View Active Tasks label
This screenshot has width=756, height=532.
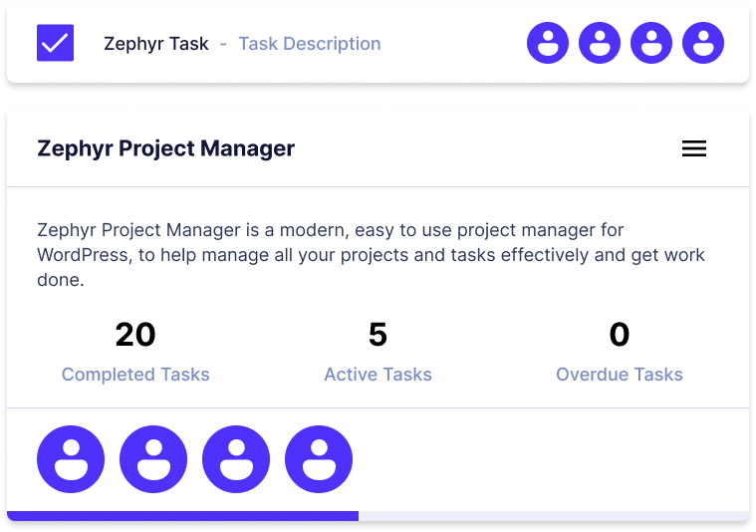pyautogui.click(x=378, y=375)
